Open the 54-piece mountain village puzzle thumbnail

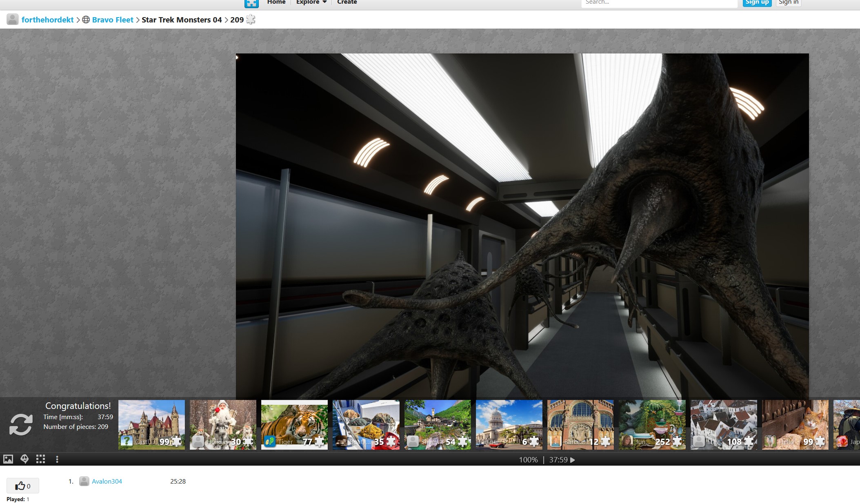[x=438, y=425]
